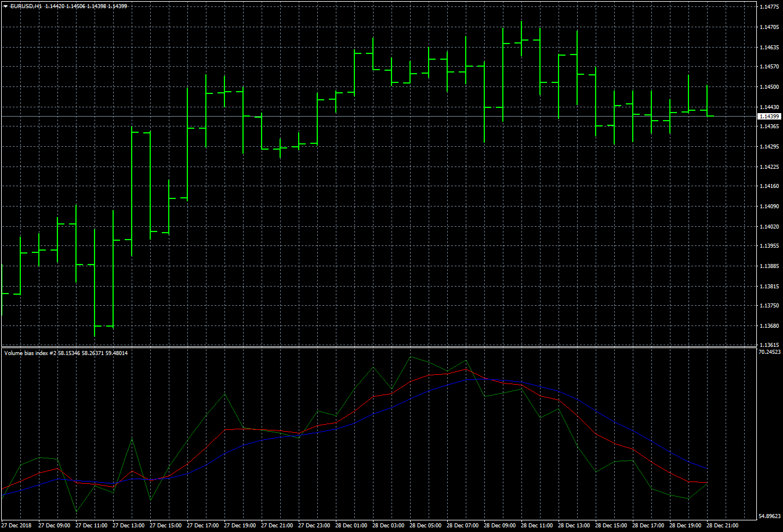Click the 28 Dec 05:00 time label
The height and width of the screenshot is (532, 783).
425,526
